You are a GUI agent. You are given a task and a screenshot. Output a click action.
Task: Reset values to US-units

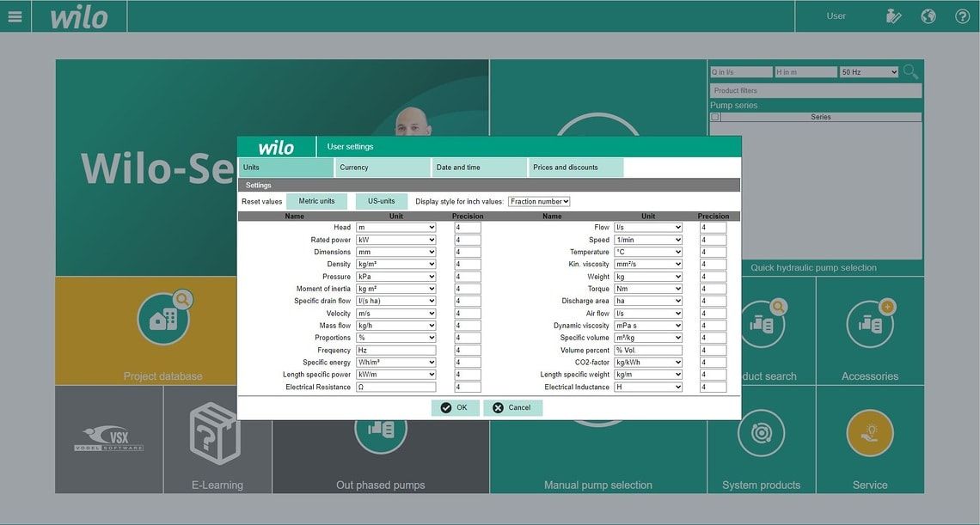tap(382, 201)
